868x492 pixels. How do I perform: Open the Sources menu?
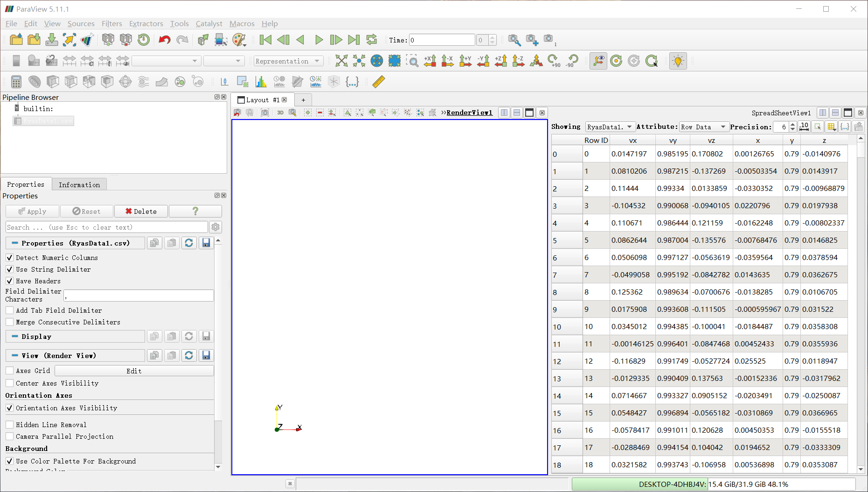tap(81, 23)
